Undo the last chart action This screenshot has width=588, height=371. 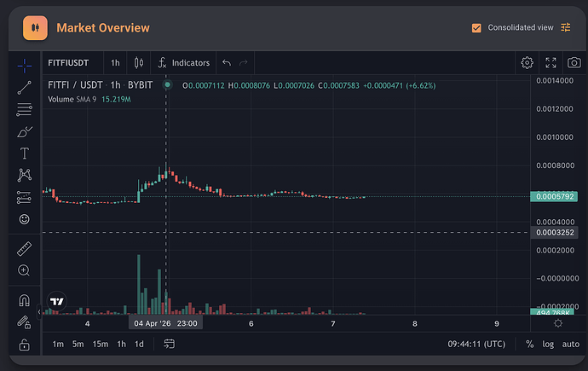coord(227,62)
